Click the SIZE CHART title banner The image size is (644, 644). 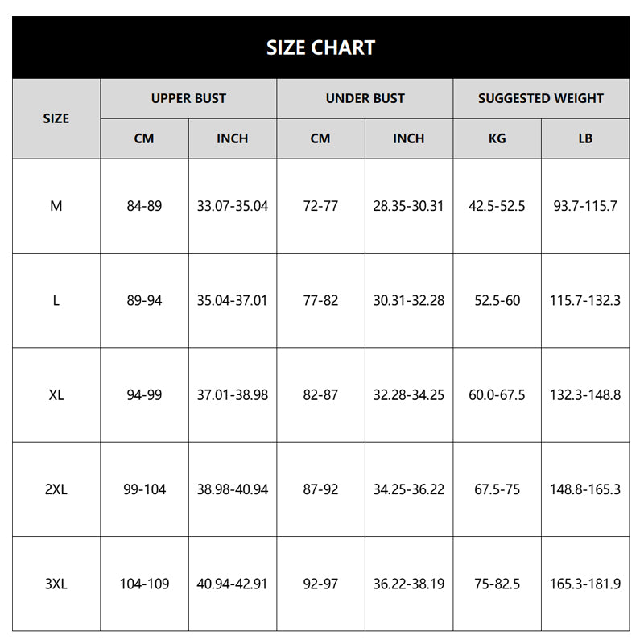[320, 47]
